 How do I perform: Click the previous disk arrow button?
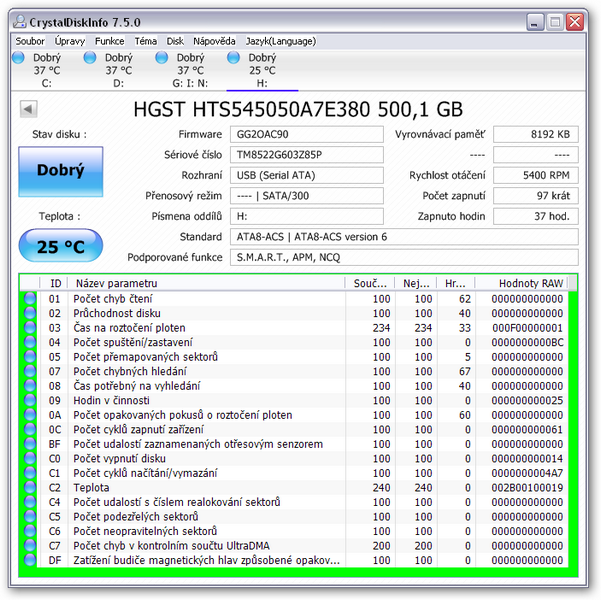click(28, 109)
